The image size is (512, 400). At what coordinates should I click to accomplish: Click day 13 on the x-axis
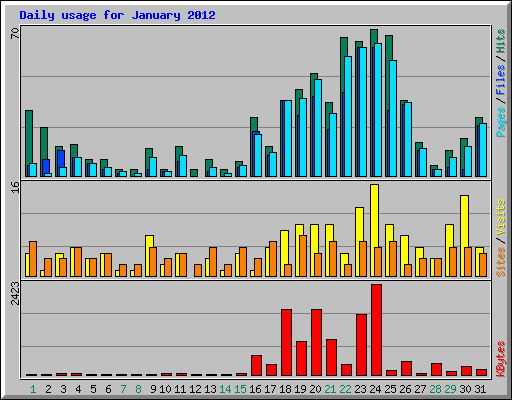[x=210, y=389]
